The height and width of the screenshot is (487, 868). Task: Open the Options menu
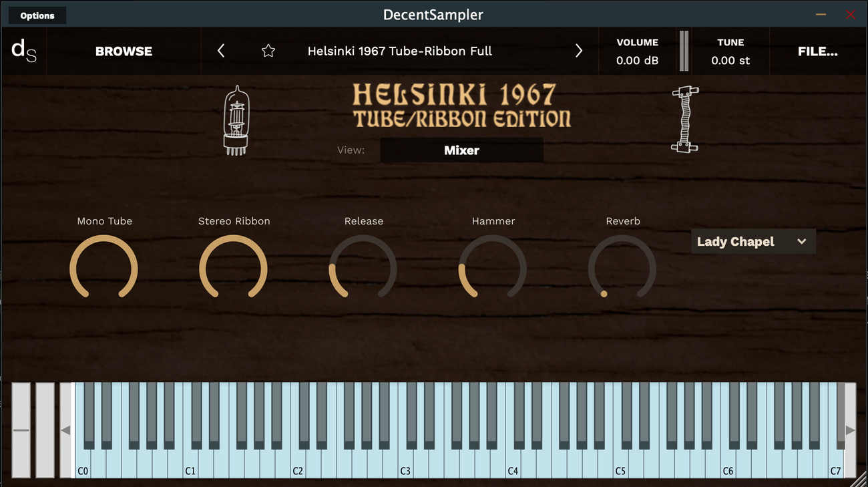[37, 15]
